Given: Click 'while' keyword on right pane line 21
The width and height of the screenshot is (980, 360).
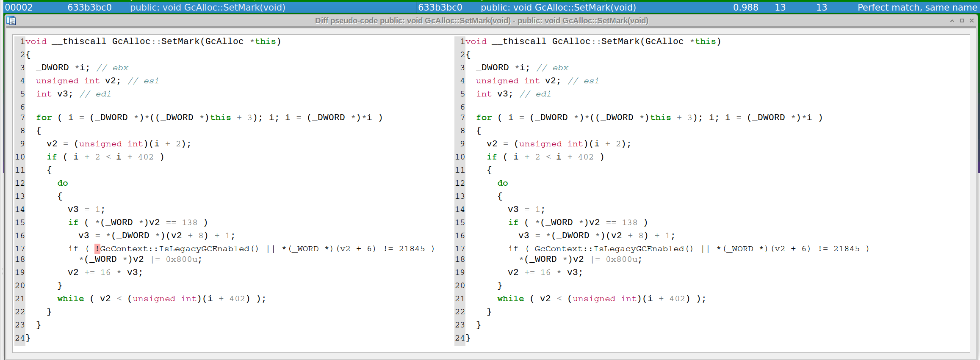Looking at the screenshot, I should click(511, 299).
